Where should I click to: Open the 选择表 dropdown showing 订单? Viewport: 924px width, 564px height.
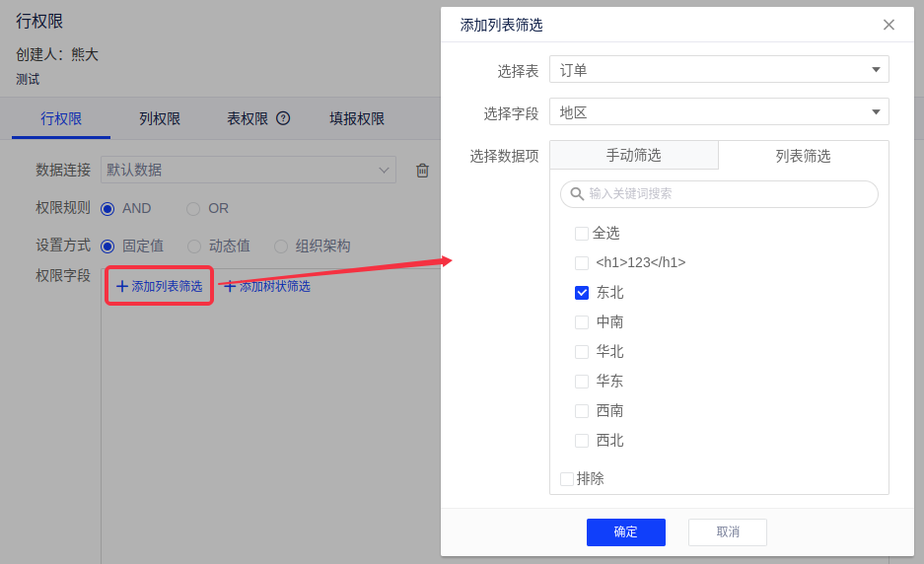point(719,69)
